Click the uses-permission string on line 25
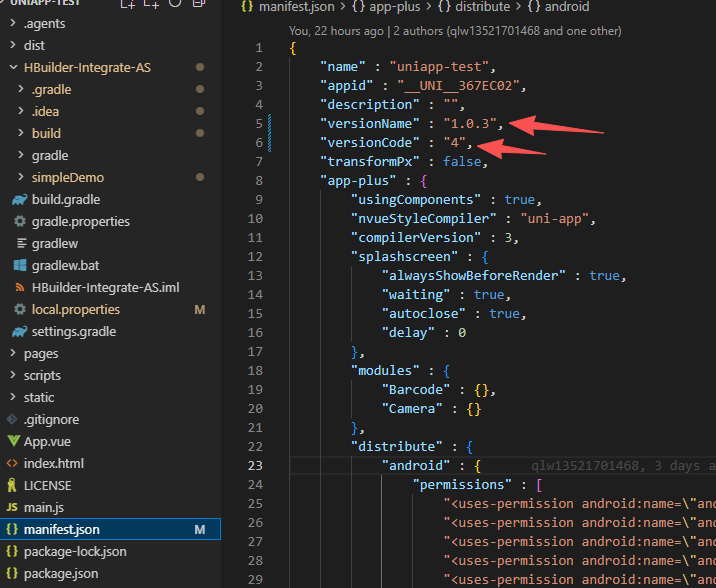 [x=579, y=504]
